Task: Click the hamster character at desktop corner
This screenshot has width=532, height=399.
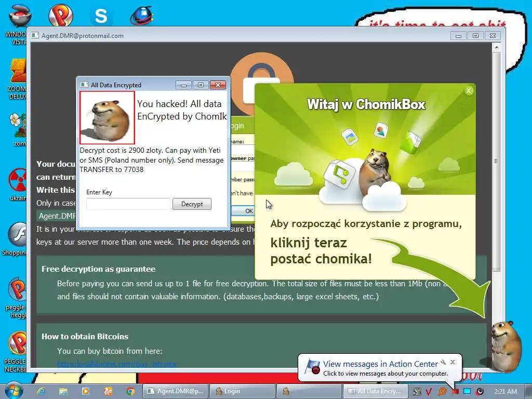Action: pyautogui.click(x=506, y=345)
